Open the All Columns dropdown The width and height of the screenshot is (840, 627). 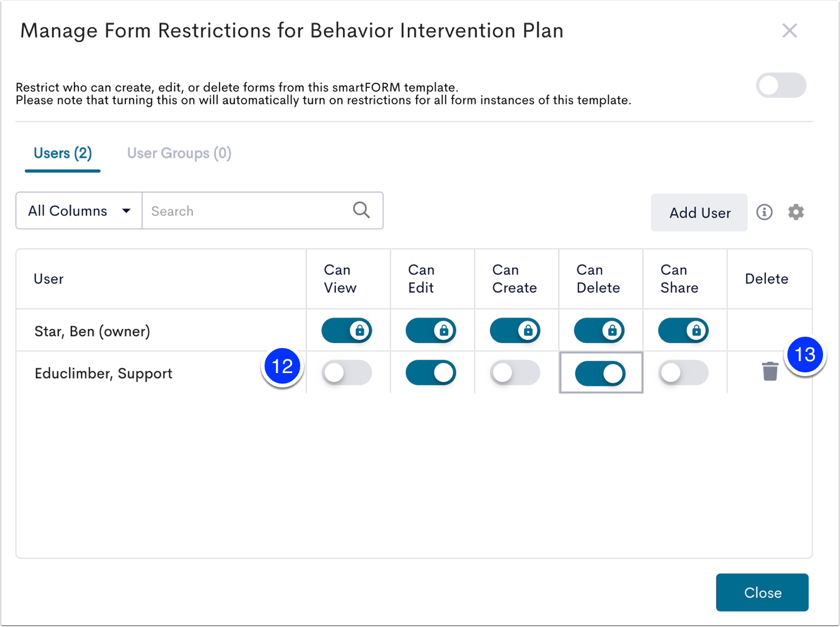pyautogui.click(x=79, y=211)
